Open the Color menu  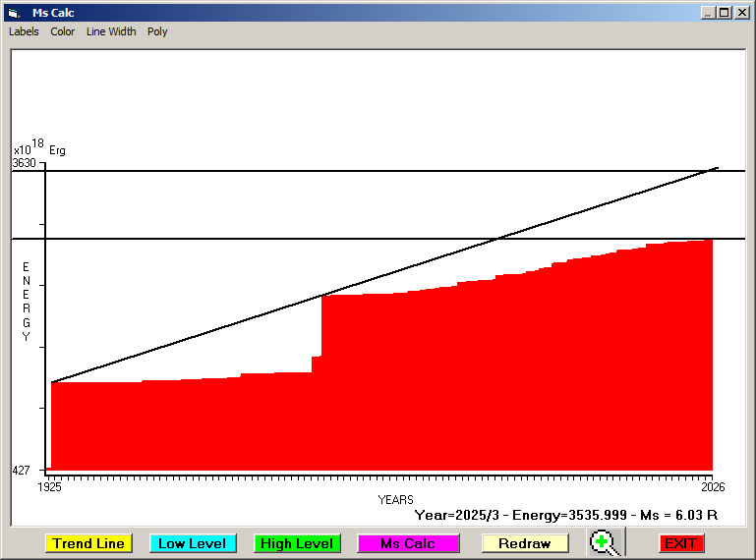[63, 31]
